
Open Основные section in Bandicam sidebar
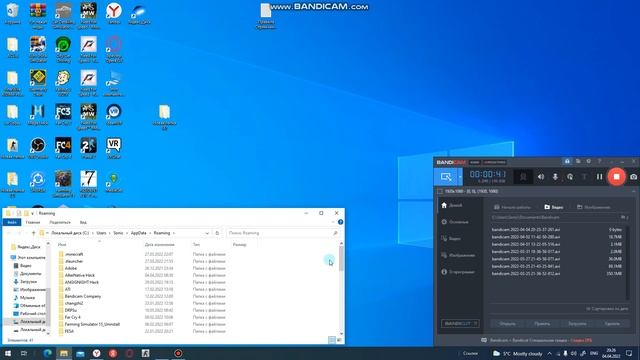pyautogui.click(x=455, y=222)
